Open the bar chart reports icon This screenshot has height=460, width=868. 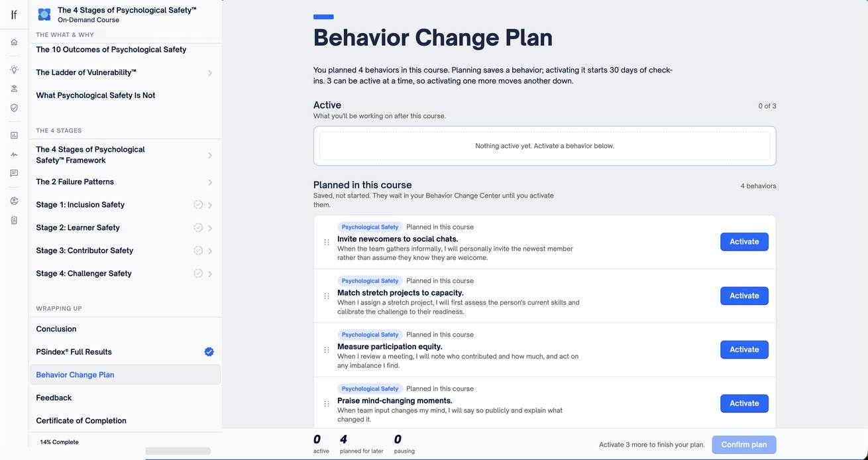(x=14, y=135)
